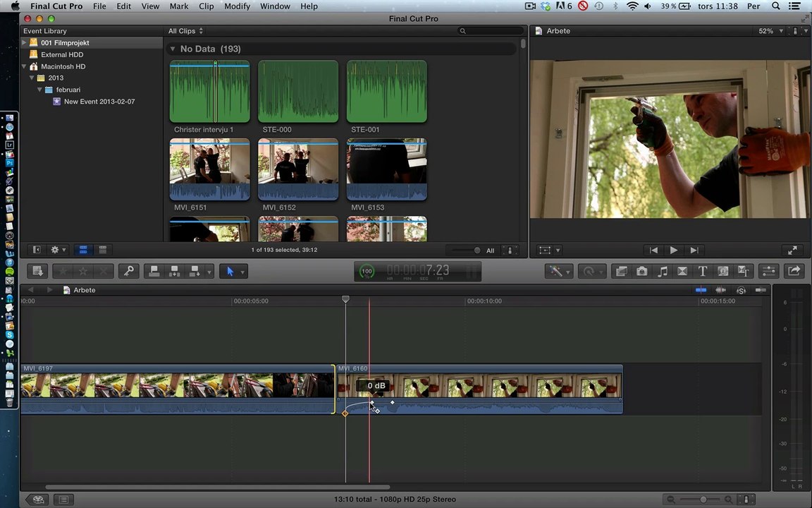This screenshot has height=508, width=812.
Task: Expand the 001 Filmprojekt library item
Action: pyautogui.click(x=24, y=42)
